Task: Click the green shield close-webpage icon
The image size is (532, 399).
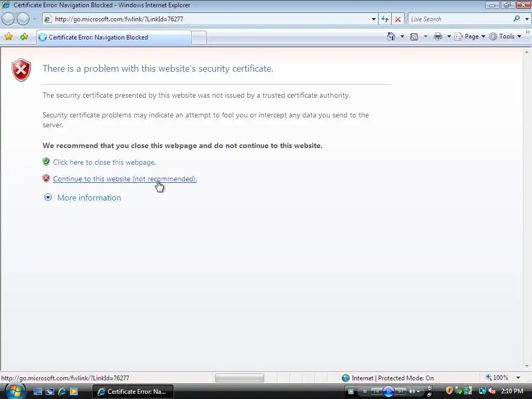Action: [x=46, y=162]
